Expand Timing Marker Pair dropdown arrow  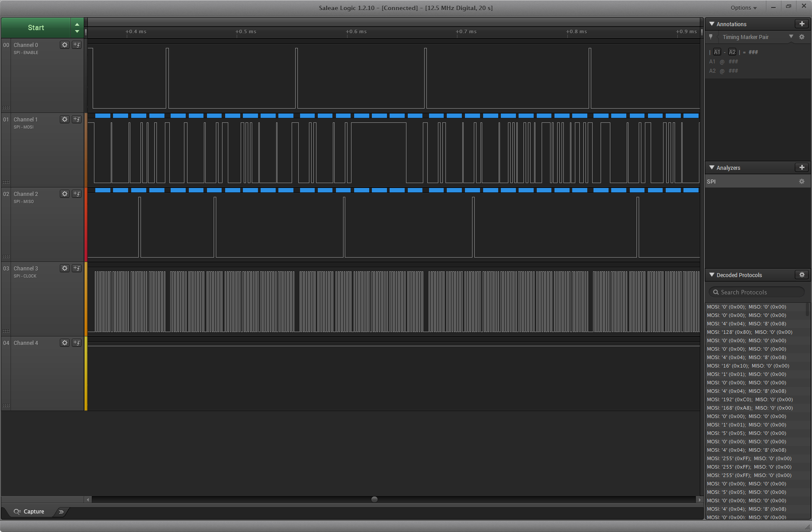pyautogui.click(x=791, y=37)
